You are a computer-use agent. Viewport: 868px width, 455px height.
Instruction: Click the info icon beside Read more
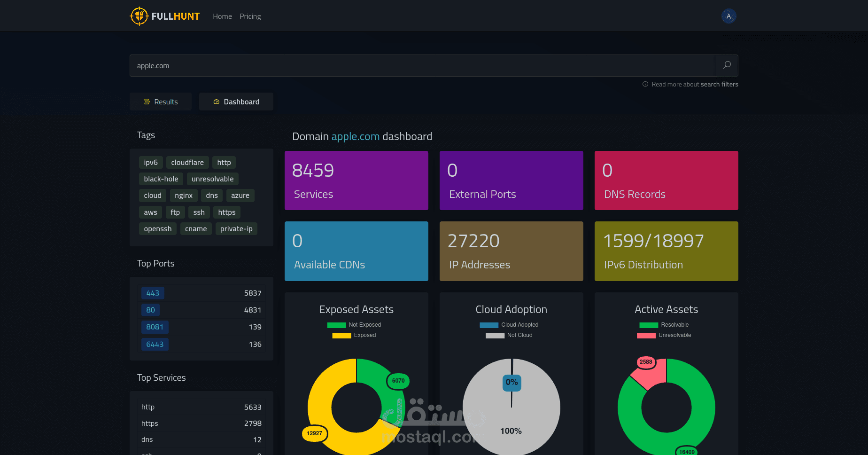645,85
